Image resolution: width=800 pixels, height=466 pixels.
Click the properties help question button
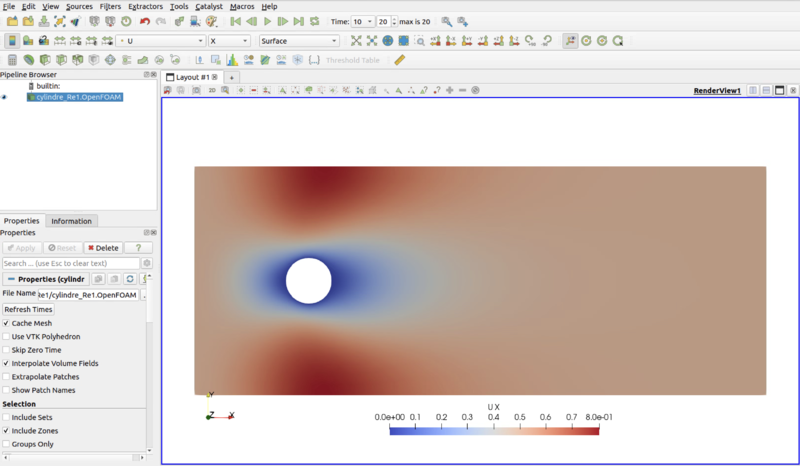point(138,248)
